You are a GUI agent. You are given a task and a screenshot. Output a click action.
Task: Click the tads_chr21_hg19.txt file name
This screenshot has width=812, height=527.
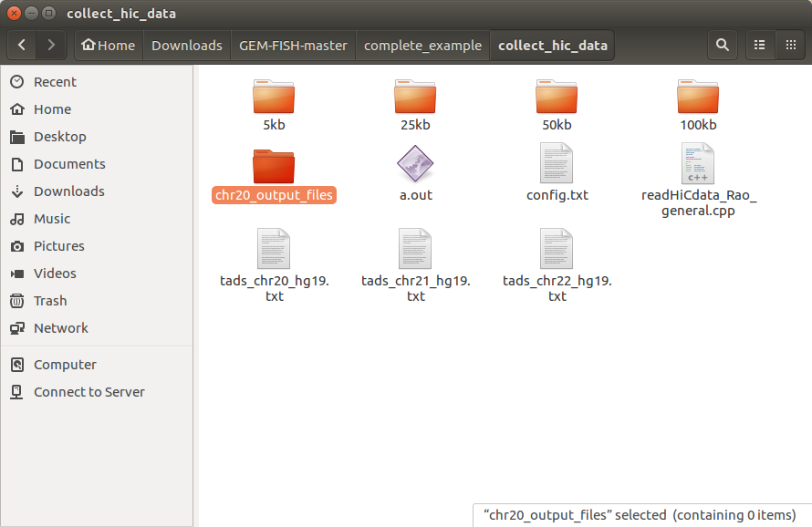pos(416,288)
